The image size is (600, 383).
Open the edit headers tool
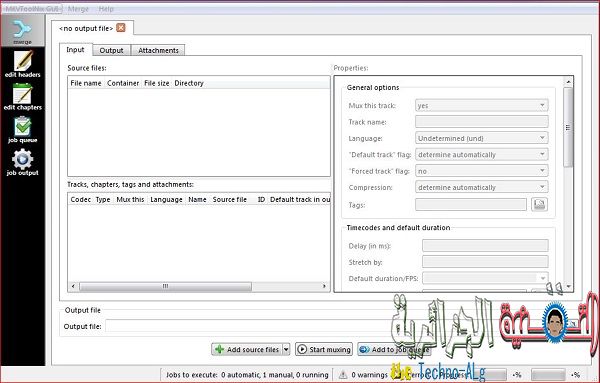pos(23,64)
